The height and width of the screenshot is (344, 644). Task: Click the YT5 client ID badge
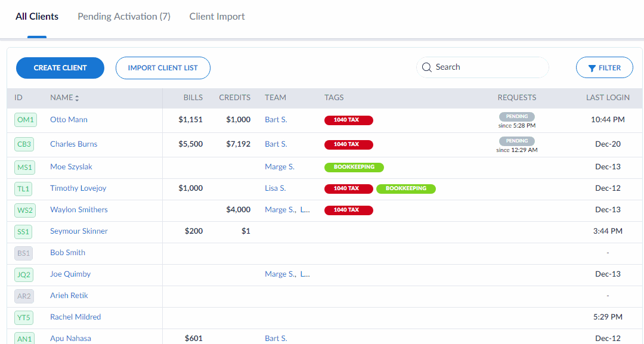[24, 317]
